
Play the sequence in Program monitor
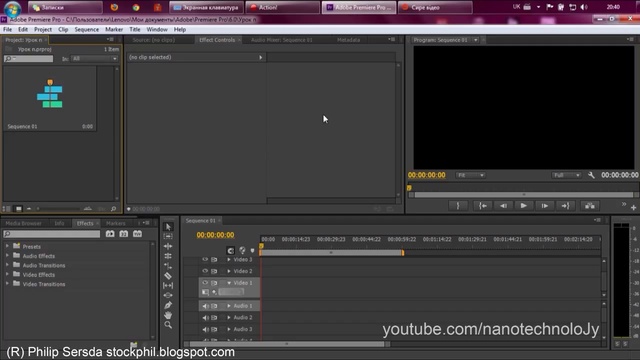[524, 206]
